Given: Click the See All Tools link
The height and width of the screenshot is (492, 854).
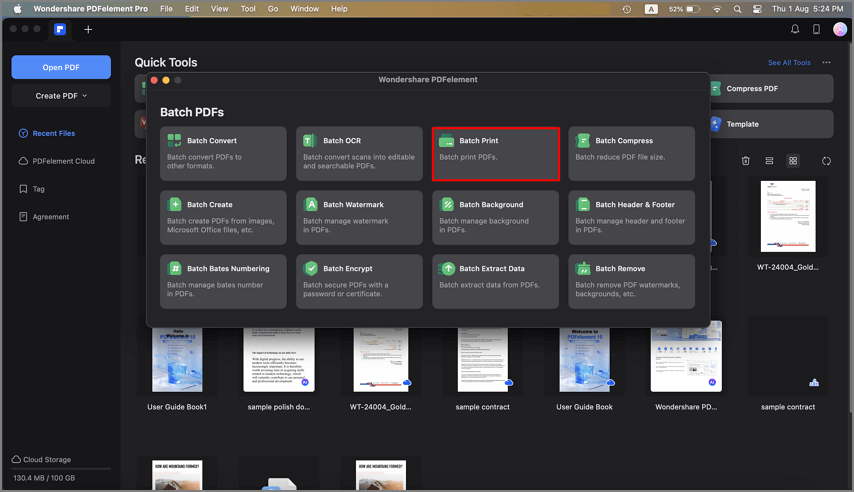Looking at the screenshot, I should tap(789, 63).
